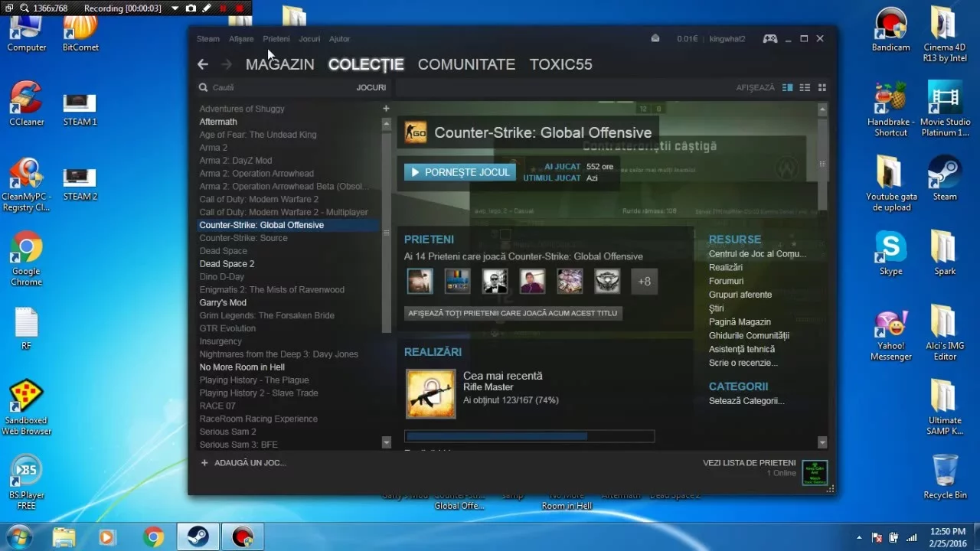The image size is (980, 551).
Task: Click the friends list avatar at bottom right
Action: (815, 472)
